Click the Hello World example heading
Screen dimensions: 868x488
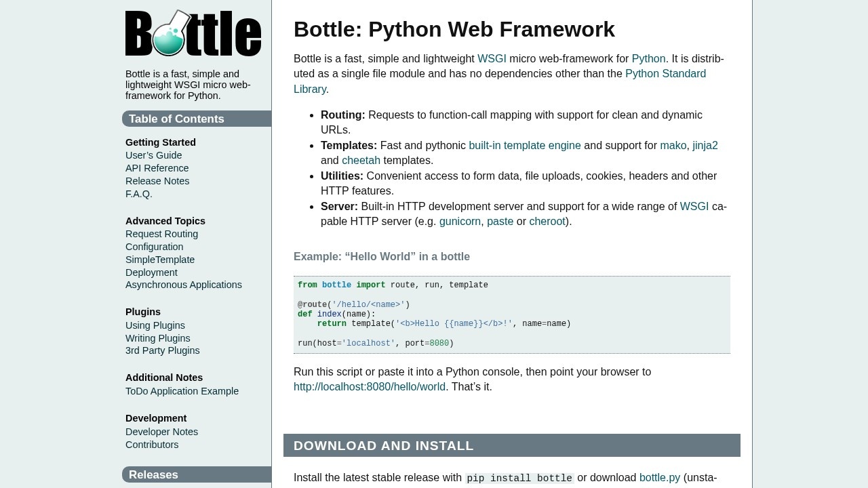(x=382, y=257)
